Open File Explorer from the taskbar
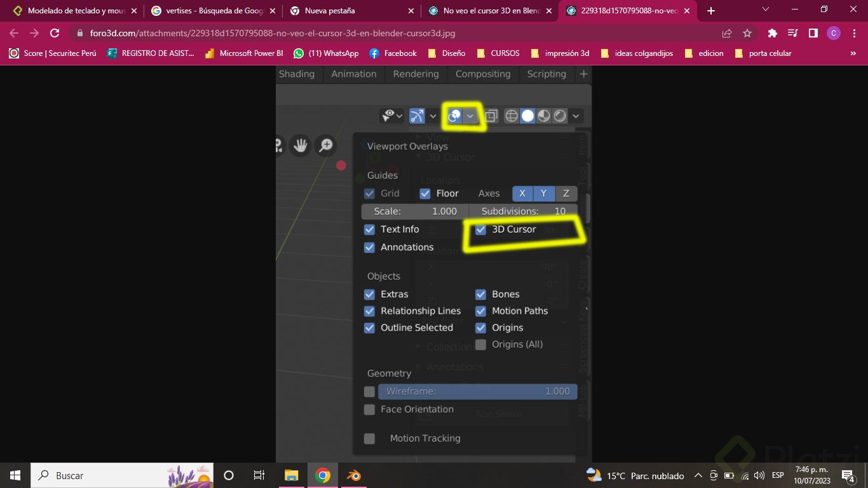Viewport: 868px width, 488px height. click(291, 475)
